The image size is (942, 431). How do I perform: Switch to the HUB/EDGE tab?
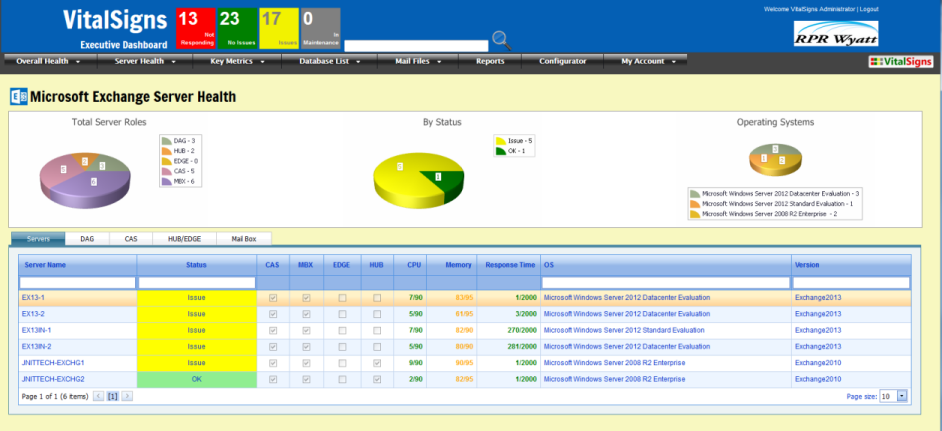[184, 239]
